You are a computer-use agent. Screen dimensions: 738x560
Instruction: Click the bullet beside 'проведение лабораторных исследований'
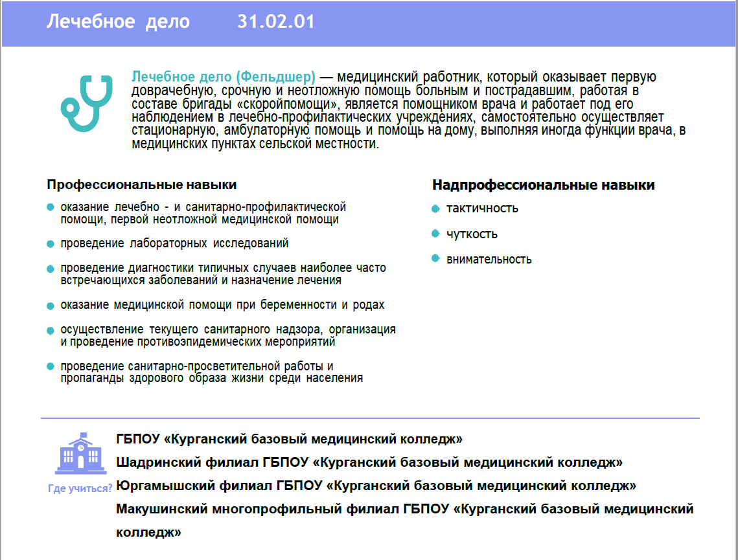[51, 243]
